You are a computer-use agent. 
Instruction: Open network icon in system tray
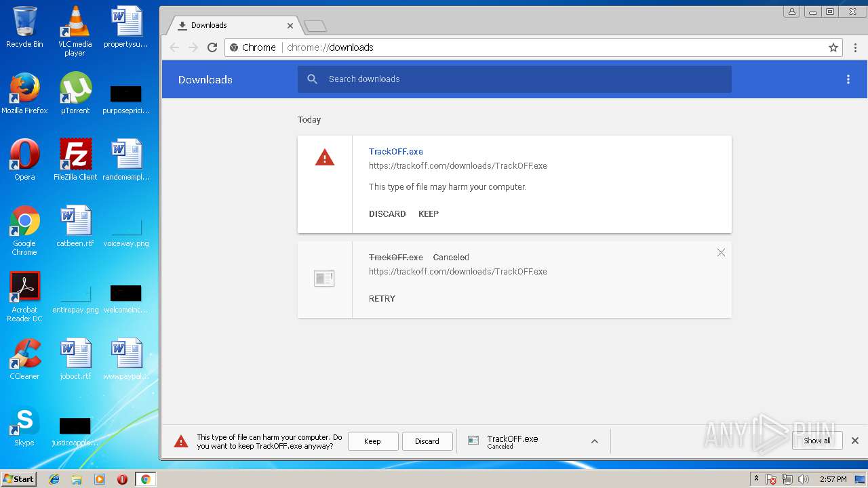[787, 479]
